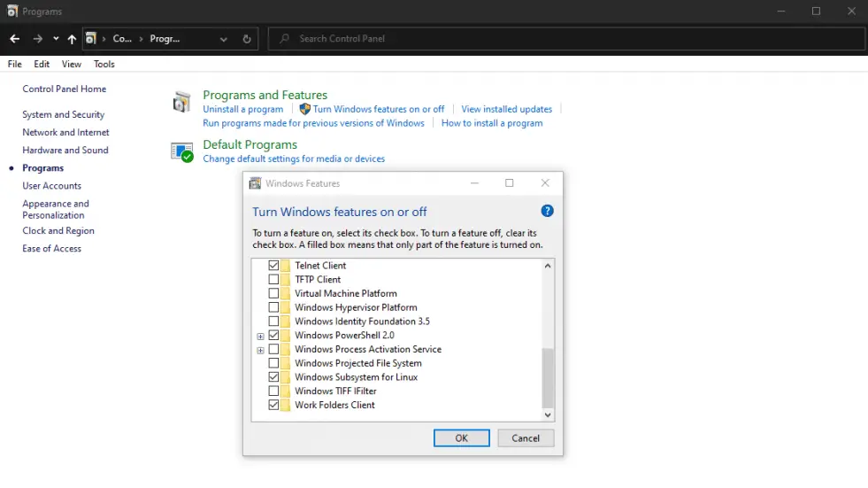Confirm changes with the OK button
This screenshot has height=488, width=868.
tap(462, 438)
